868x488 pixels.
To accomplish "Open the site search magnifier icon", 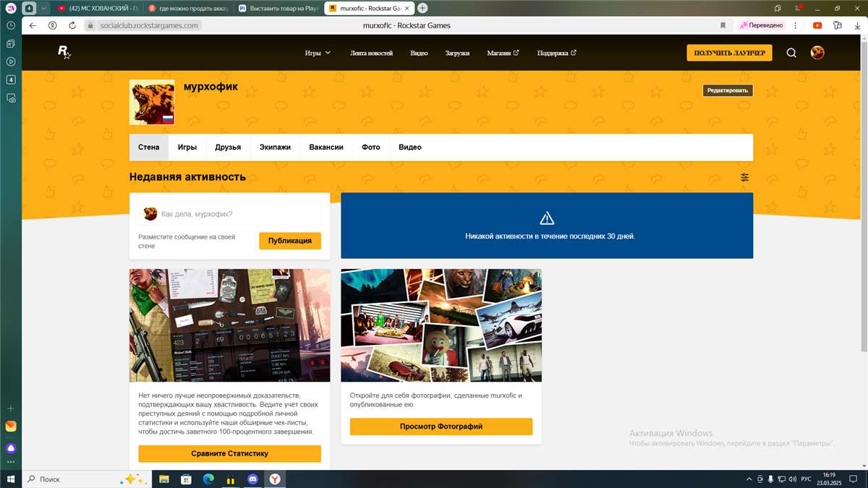I will click(791, 53).
